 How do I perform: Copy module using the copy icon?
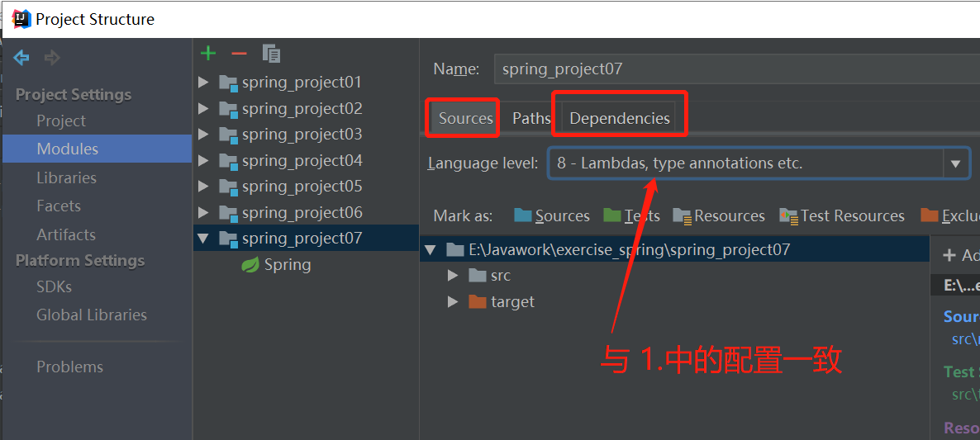pyautogui.click(x=271, y=54)
